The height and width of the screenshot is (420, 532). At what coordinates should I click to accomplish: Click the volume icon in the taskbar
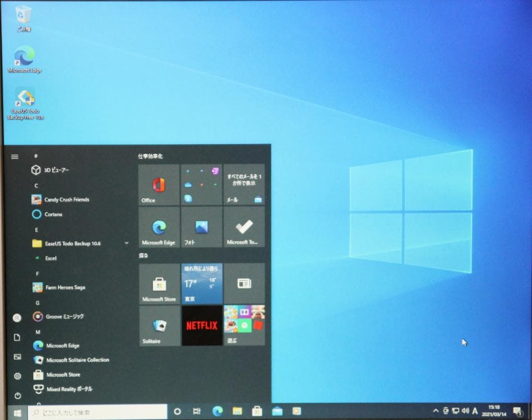[x=465, y=411]
